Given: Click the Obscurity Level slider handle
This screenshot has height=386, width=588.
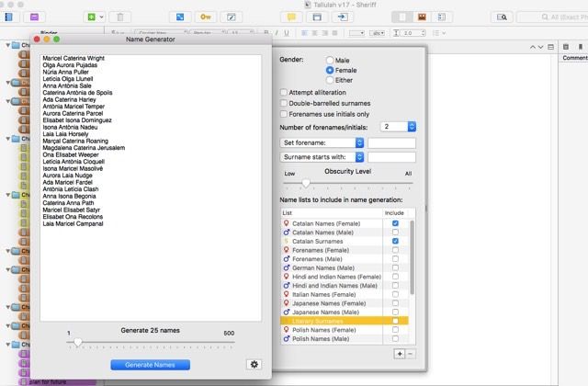Looking at the screenshot, I should 306,183.
